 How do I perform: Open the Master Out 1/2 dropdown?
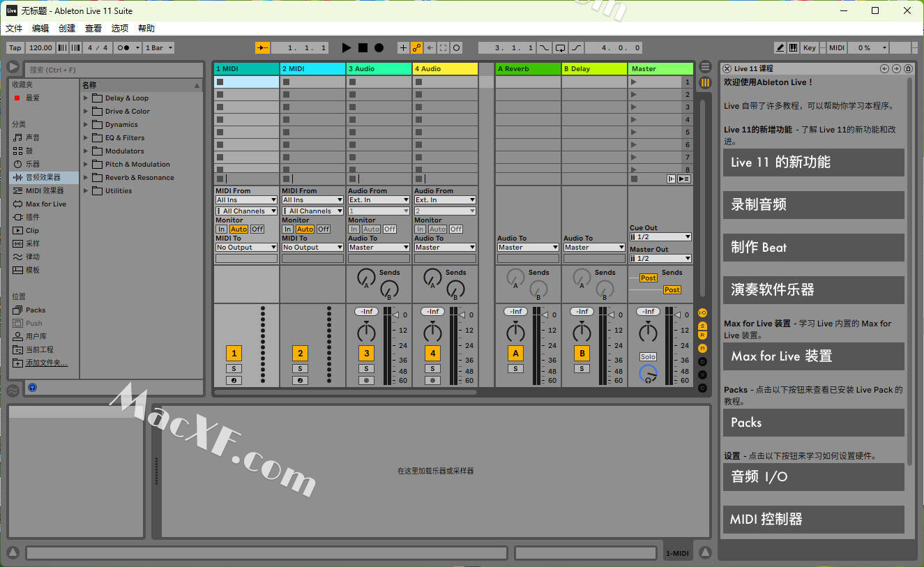coord(660,258)
